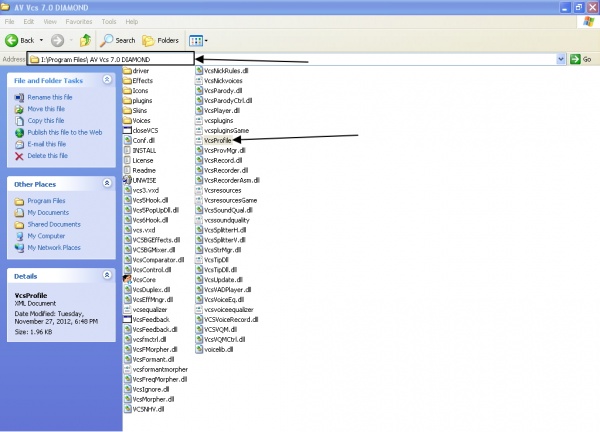
Task: Collapse the File and Folder Tasks panel
Action: point(107,79)
